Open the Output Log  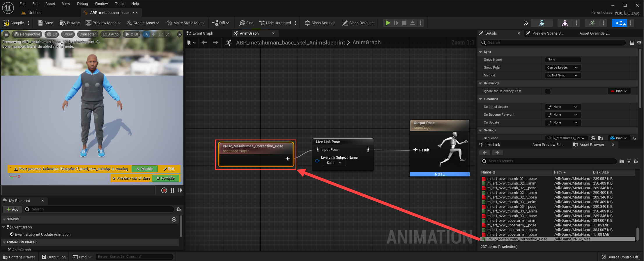click(x=54, y=257)
